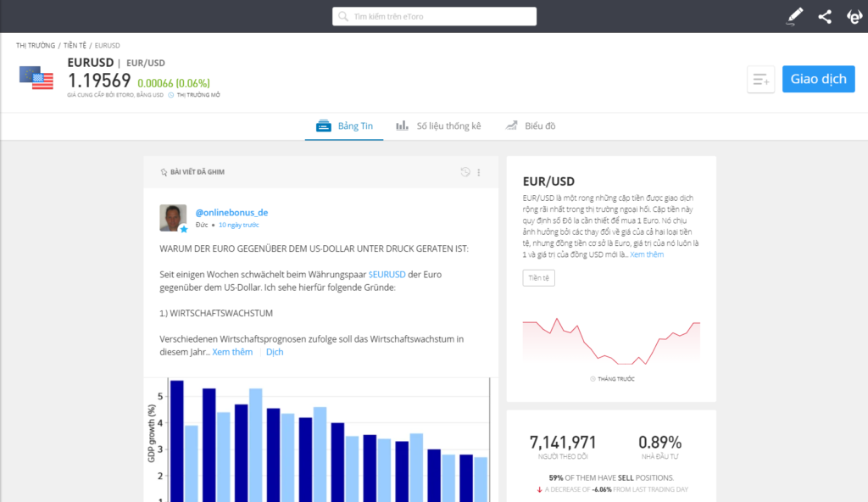
Task: Switch to the Bảng Tin tab
Action: point(344,126)
